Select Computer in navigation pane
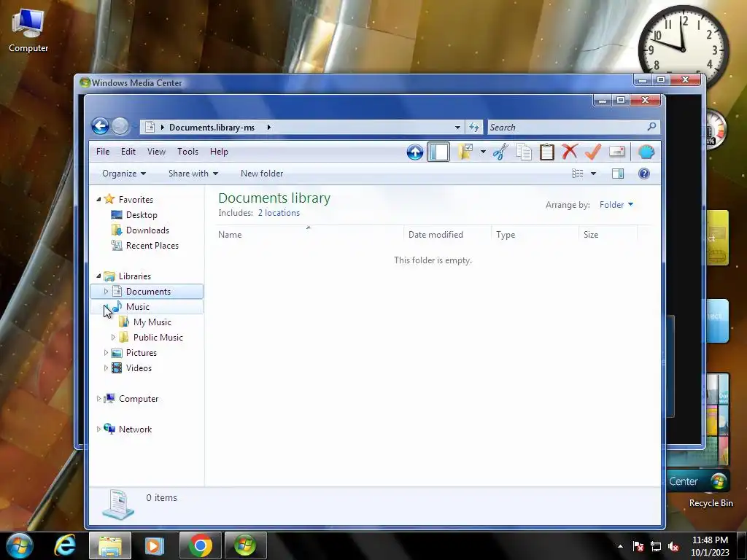 [x=138, y=399]
